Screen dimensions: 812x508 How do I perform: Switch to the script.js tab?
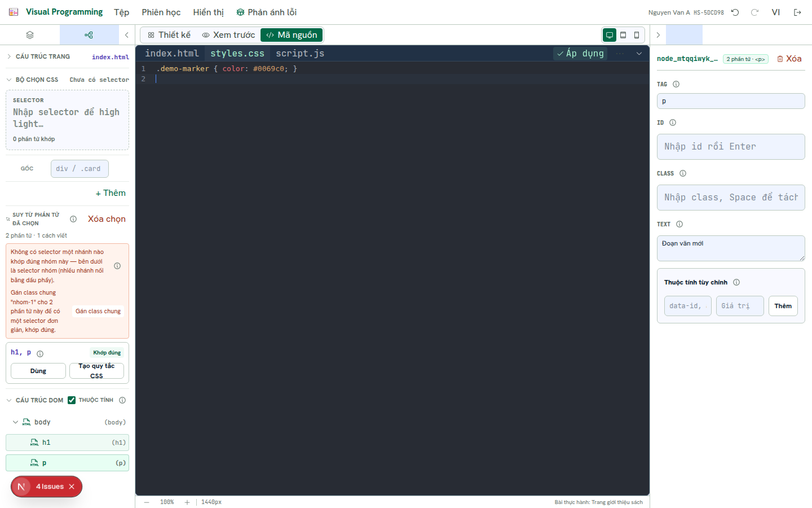pos(300,54)
